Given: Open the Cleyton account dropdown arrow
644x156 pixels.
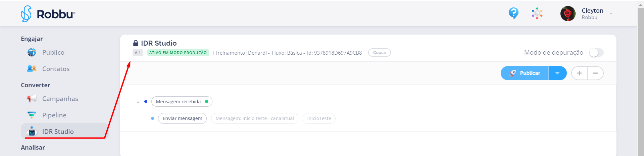Looking at the screenshot, I should click(x=611, y=14).
